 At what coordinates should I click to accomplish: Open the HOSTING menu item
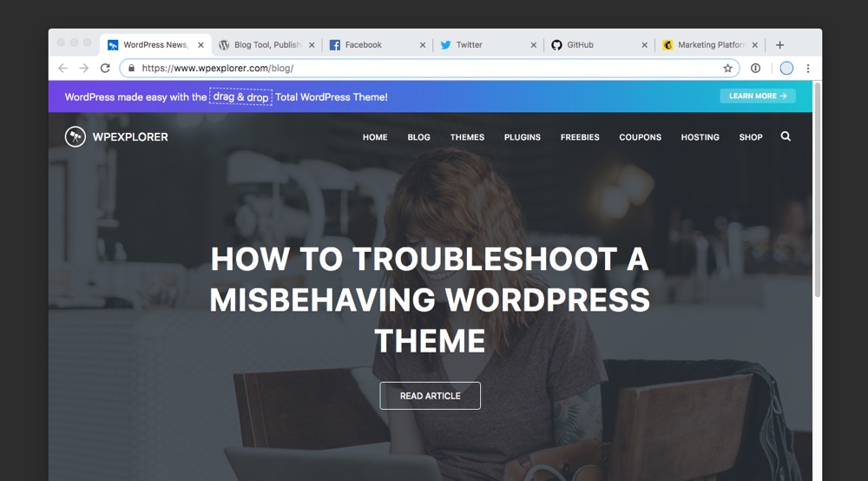point(700,137)
